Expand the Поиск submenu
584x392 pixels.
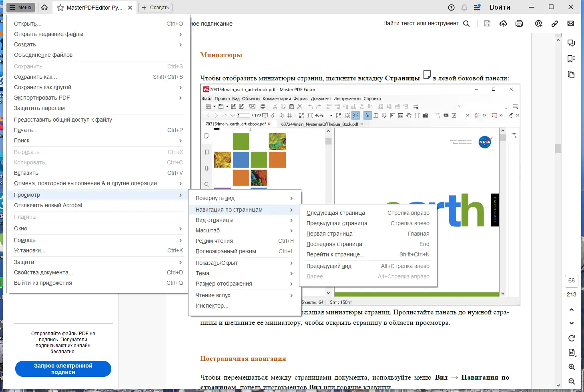coord(98,140)
